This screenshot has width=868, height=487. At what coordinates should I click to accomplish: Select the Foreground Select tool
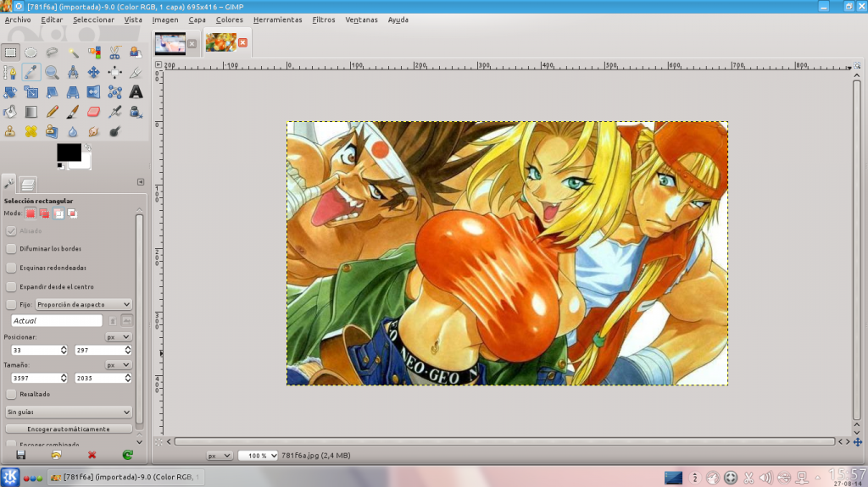point(136,53)
